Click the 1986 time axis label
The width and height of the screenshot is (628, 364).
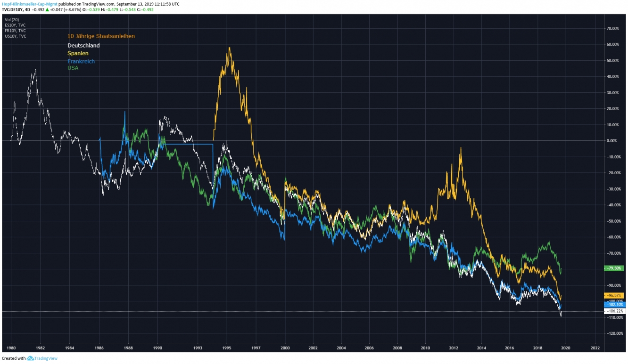point(99,348)
